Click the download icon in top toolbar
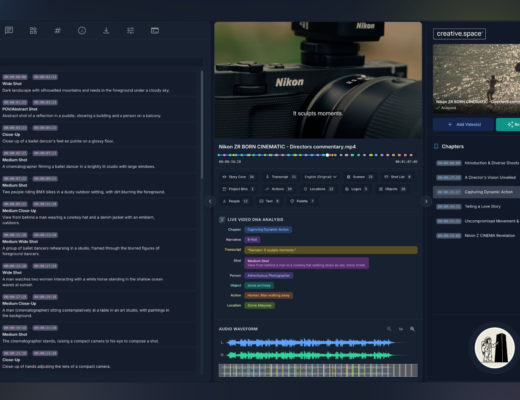This screenshot has width=520, height=400. [x=106, y=31]
